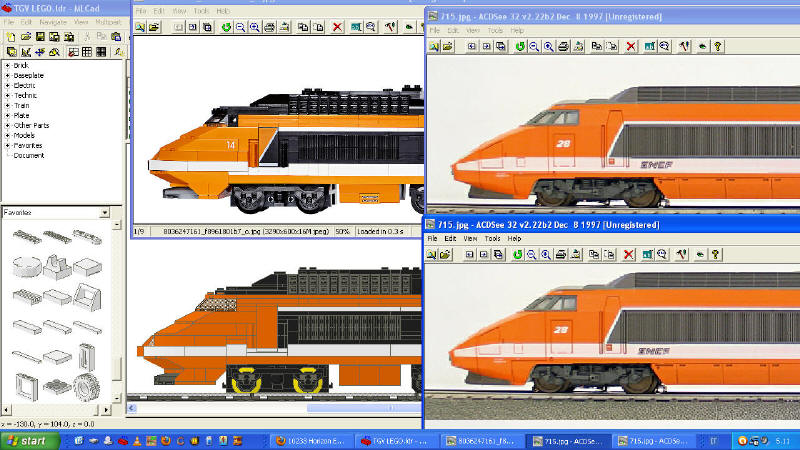Viewport: 800px width, 450px height.
Task: Click Previous image icon in bottom-right ACDSee toolbar
Action: [x=469, y=255]
